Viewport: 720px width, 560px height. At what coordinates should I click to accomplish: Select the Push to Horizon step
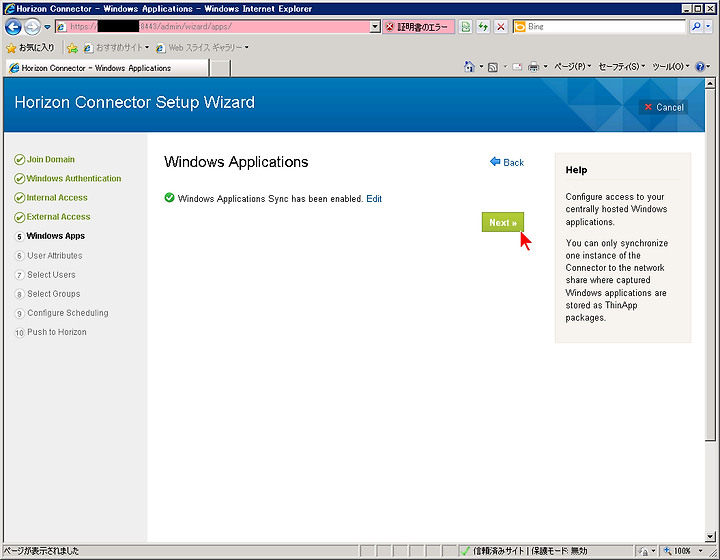pos(51,332)
